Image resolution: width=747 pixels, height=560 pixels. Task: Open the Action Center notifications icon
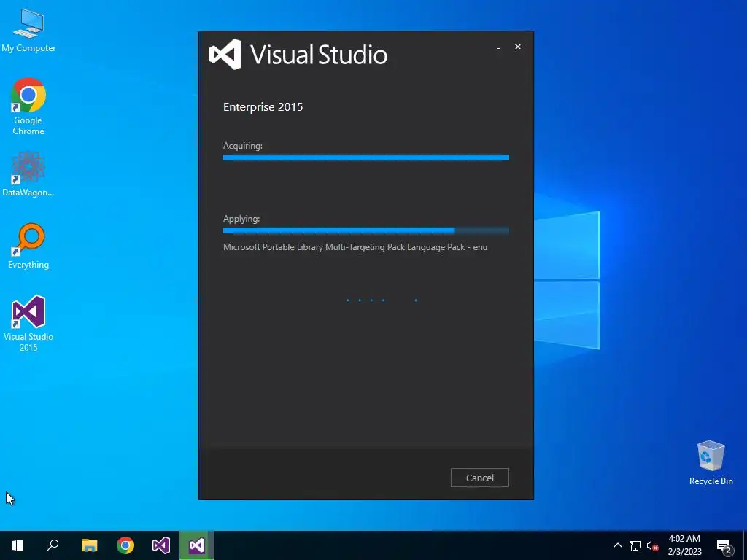[724, 545]
